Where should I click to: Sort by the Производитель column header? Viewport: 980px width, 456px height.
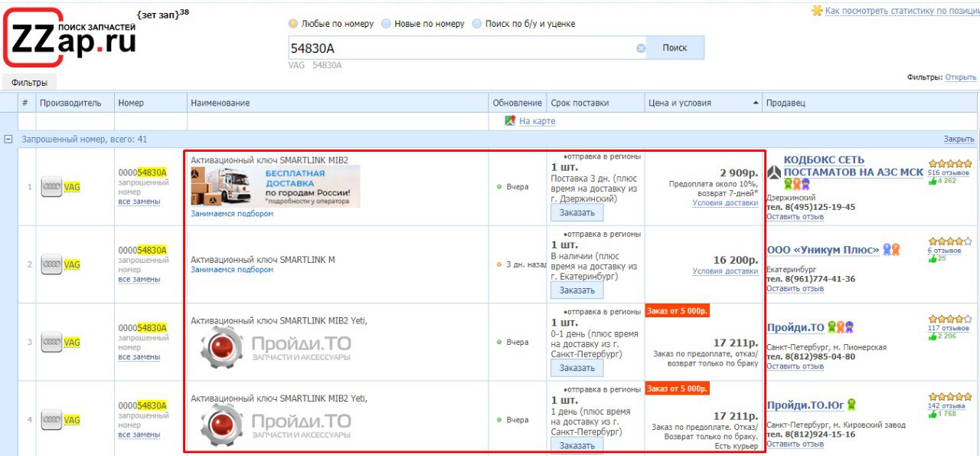(x=75, y=103)
